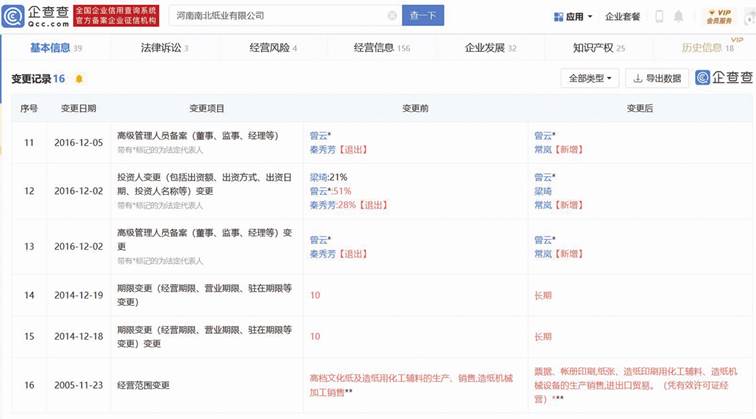This screenshot has width=756, height=419.
Task: Open notifications bell in header
Action: point(679,17)
